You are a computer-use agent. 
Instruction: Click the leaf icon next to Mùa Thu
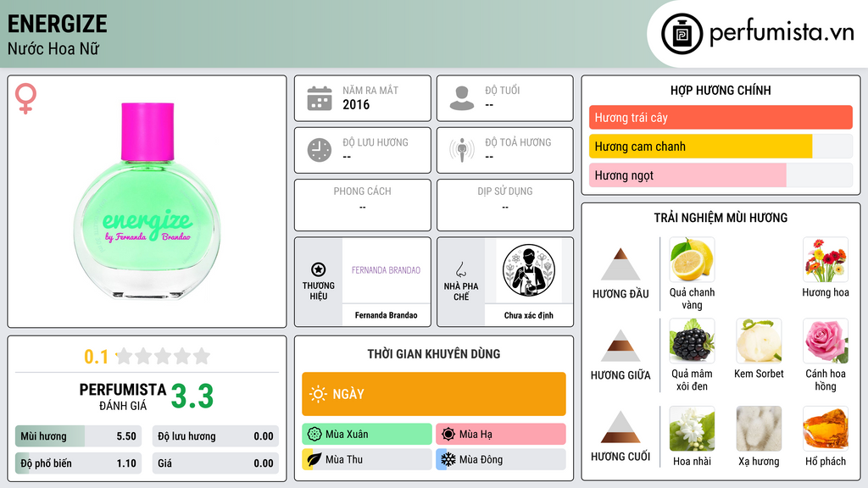tap(314, 459)
